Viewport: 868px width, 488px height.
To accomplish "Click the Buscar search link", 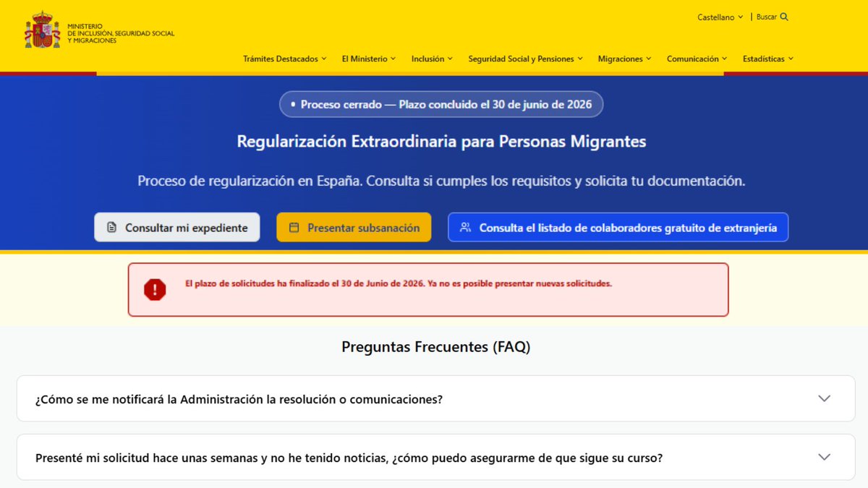I will coord(773,17).
